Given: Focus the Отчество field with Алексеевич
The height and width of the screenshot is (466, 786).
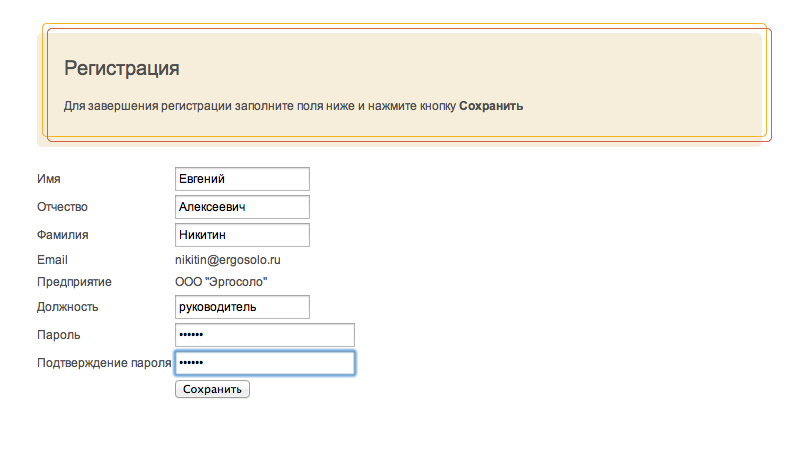Looking at the screenshot, I should [x=242, y=207].
